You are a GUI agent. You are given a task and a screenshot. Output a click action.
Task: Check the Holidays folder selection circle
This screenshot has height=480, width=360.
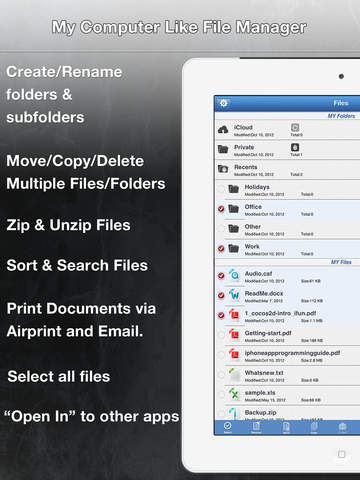221,189
